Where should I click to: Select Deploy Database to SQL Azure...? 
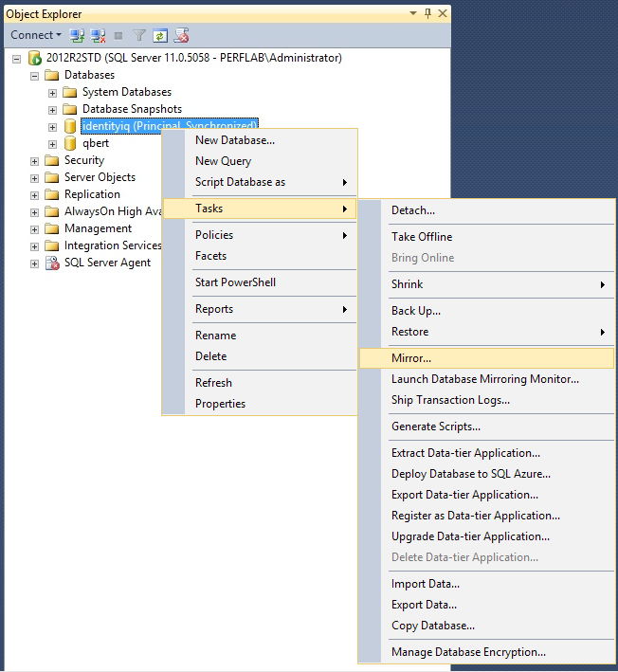pyautogui.click(x=487, y=474)
